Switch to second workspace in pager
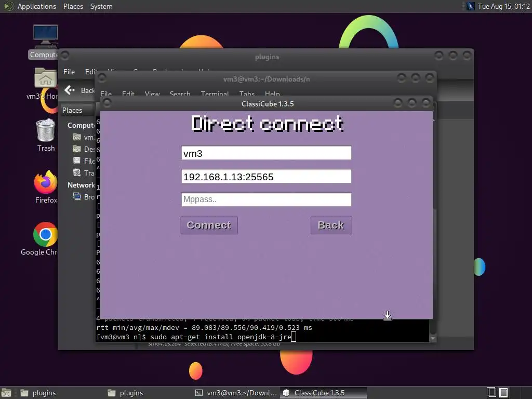Viewport: 532px width, 399px height. pos(503,393)
